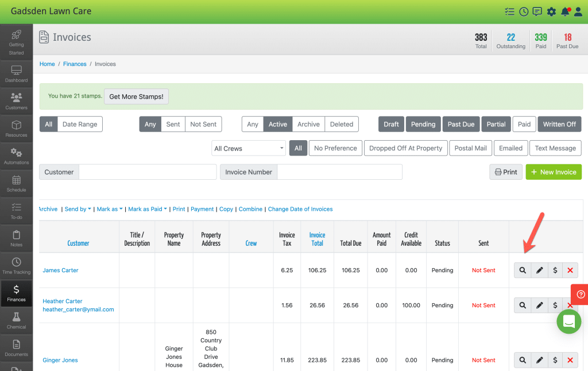This screenshot has height=371, width=588.
Task: View James Carter invoice with magnifier icon
Action: click(x=523, y=270)
